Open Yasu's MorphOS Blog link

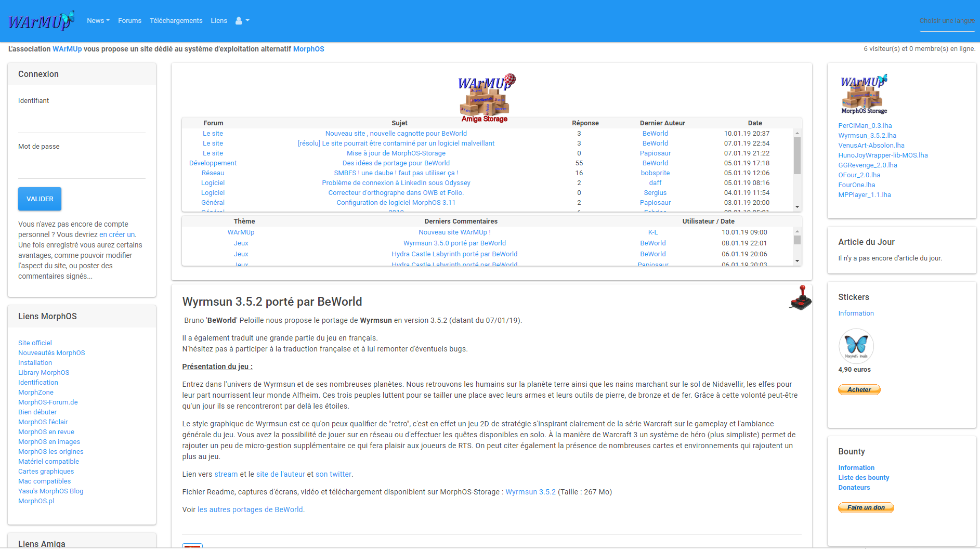(x=50, y=491)
